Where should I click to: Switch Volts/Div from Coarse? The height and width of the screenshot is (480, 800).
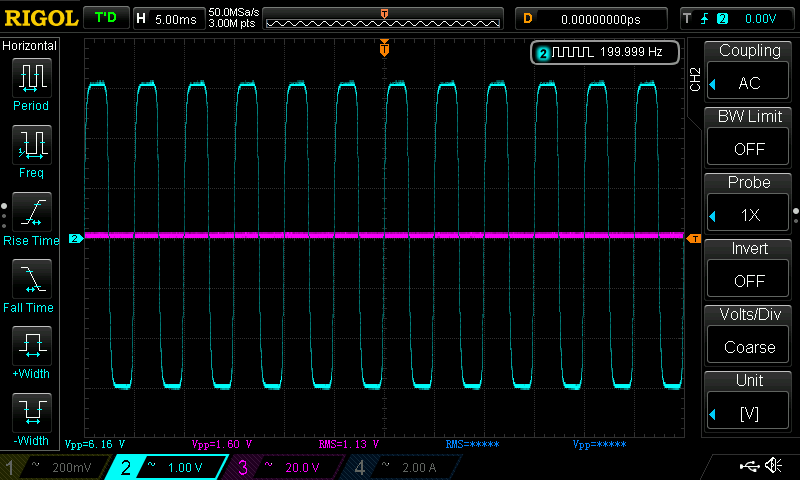(748, 347)
